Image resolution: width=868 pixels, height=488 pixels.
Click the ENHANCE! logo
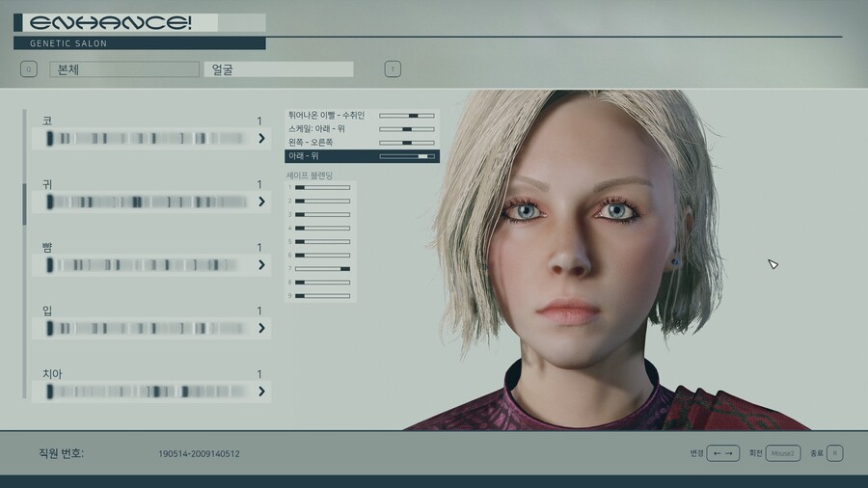(109, 22)
